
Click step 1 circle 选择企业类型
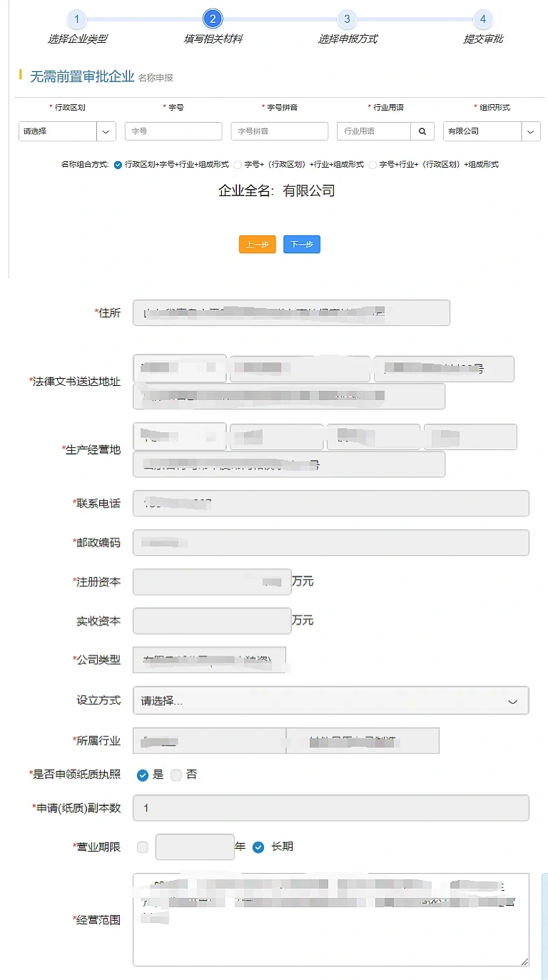point(76,19)
